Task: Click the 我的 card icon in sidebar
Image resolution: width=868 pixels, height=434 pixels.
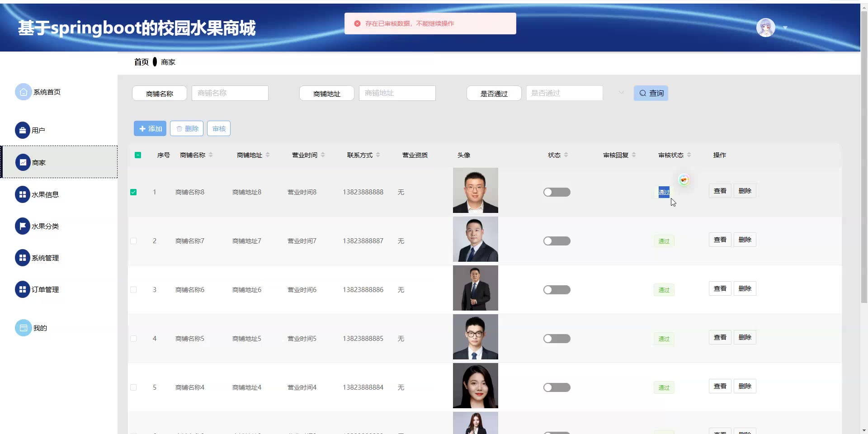Action: coord(23,328)
